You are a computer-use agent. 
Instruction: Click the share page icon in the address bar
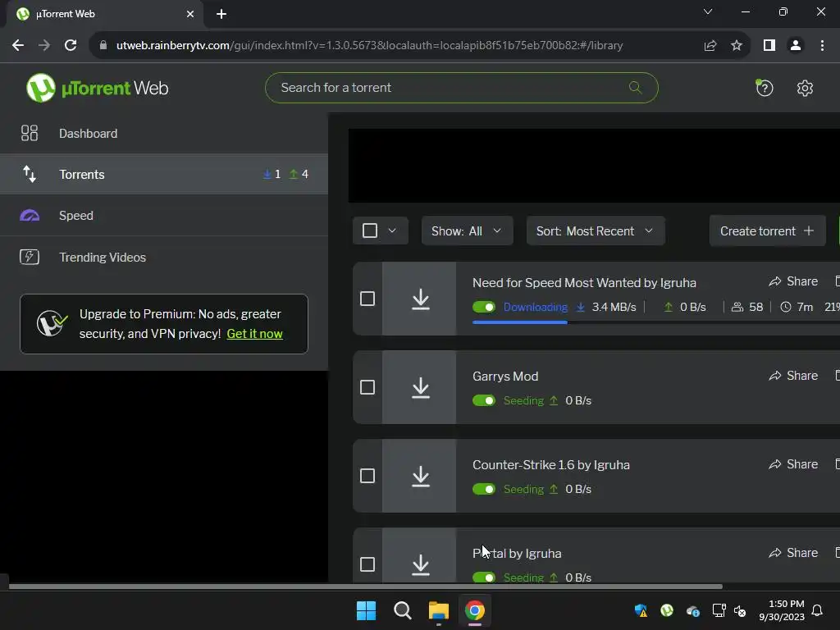(710, 46)
